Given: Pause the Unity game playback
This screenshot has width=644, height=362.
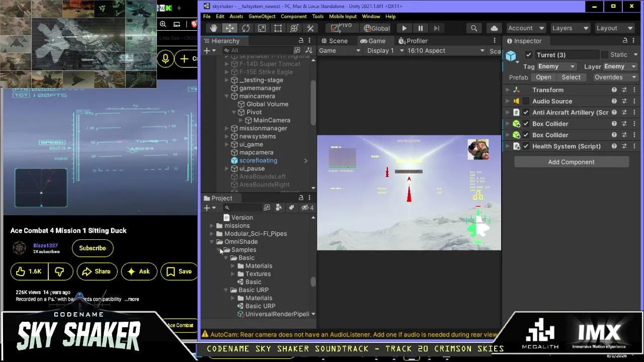Looking at the screenshot, I should point(421,29).
